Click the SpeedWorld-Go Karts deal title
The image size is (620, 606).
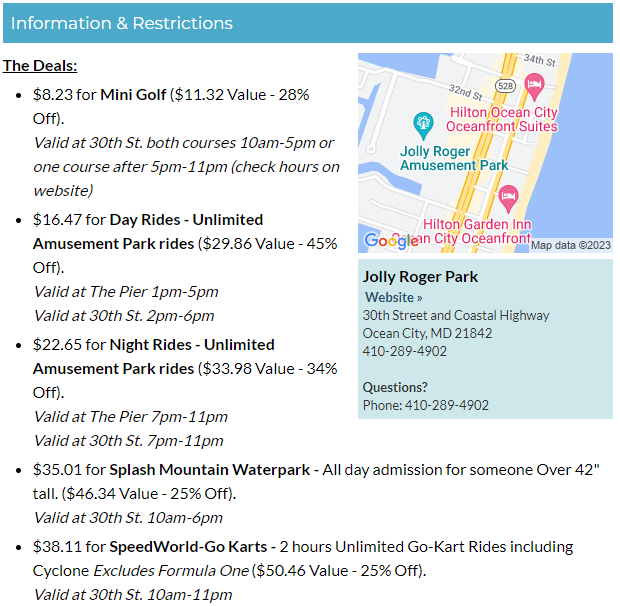pos(190,549)
